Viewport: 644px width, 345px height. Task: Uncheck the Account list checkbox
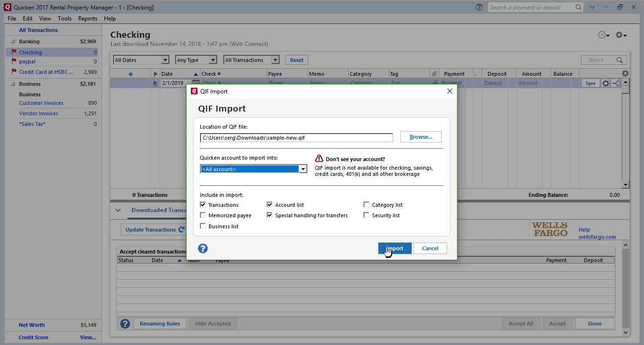pyautogui.click(x=270, y=205)
